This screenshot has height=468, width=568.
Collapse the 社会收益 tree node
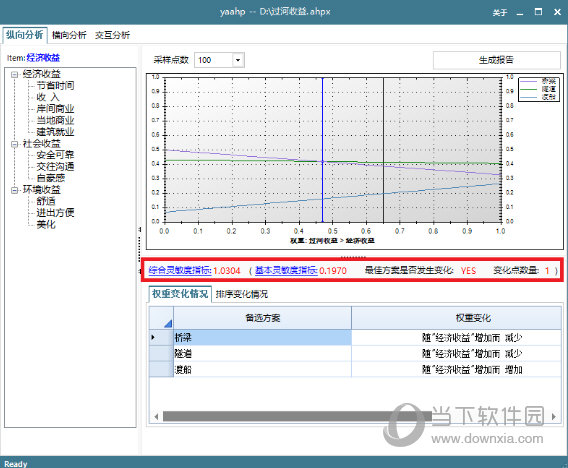(14, 144)
